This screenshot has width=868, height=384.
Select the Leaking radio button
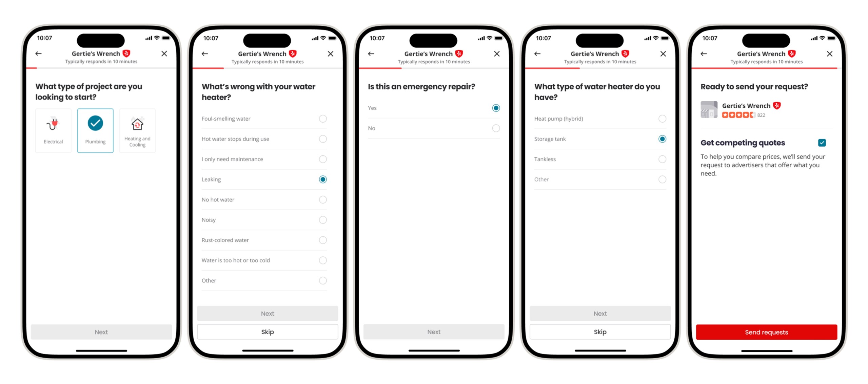(x=323, y=179)
